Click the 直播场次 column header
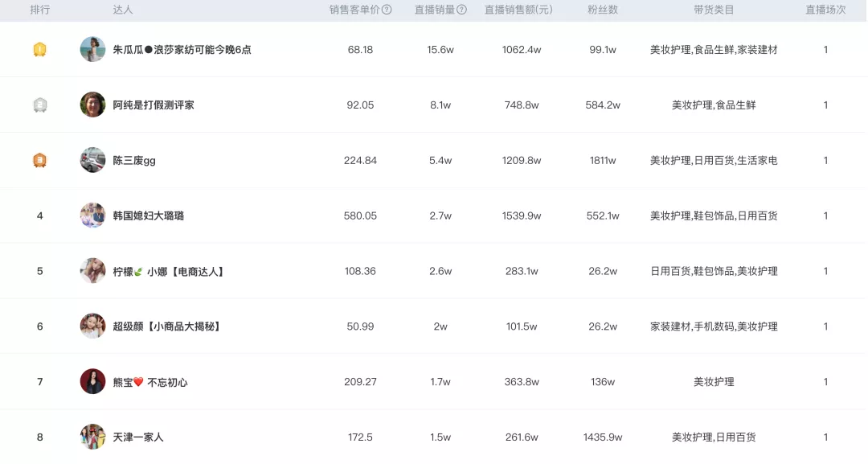The height and width of the screenshot is (464, 868). [825, 10]
